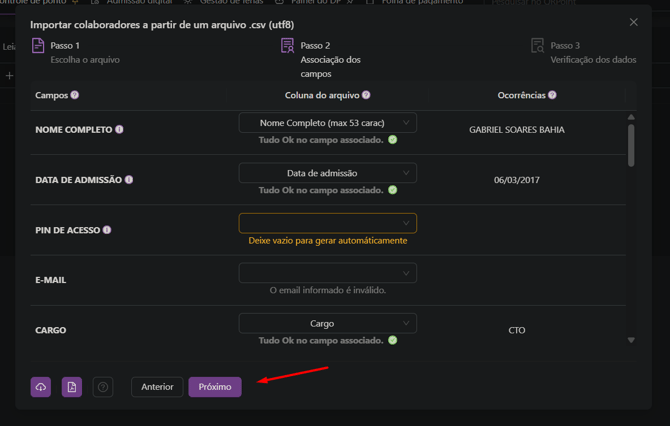Click help icon next to Coluna do arquivo
The height and width of the screenshot is (426, 670).
366,95
